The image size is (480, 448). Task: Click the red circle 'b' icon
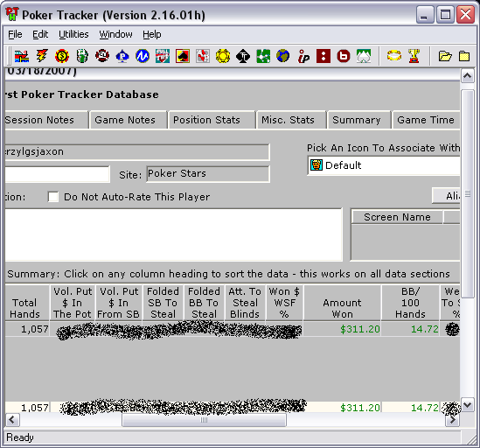pos(344,56)
